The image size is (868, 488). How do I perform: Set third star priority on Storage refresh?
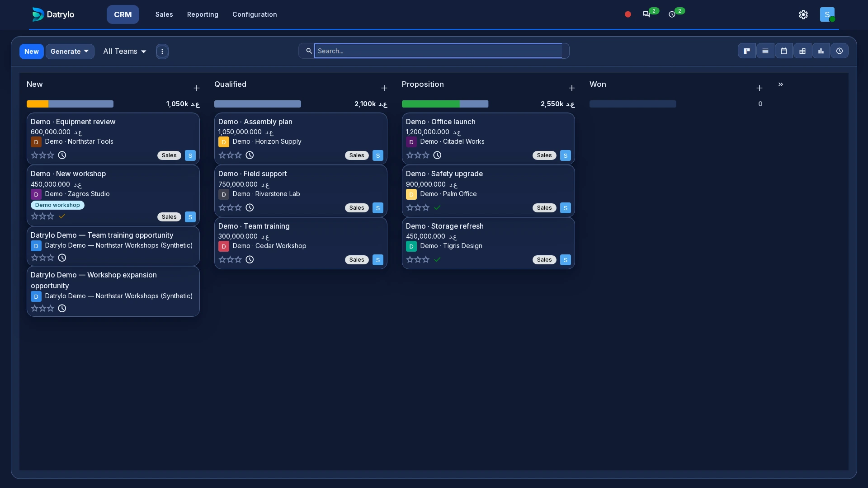426,259
